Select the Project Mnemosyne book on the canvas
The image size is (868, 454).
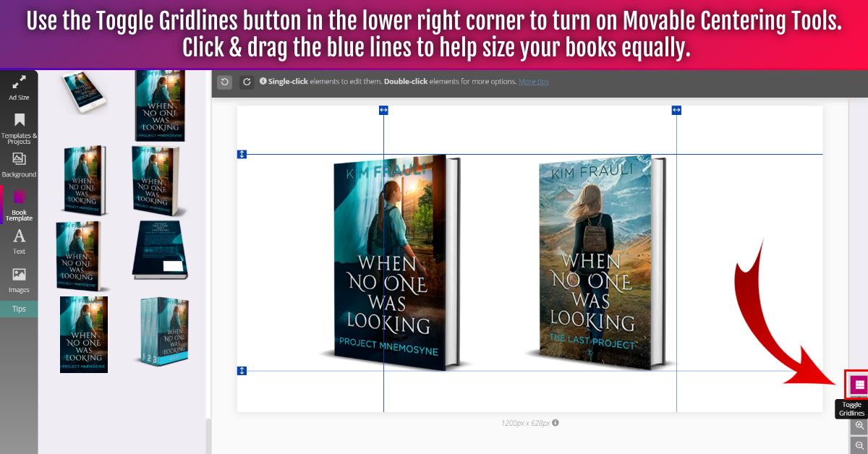pos(394,262)
